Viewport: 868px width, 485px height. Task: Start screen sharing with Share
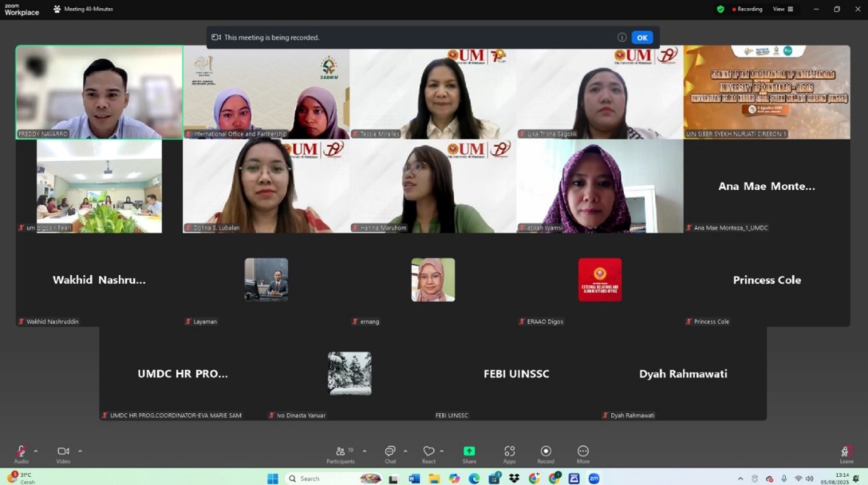469,454
